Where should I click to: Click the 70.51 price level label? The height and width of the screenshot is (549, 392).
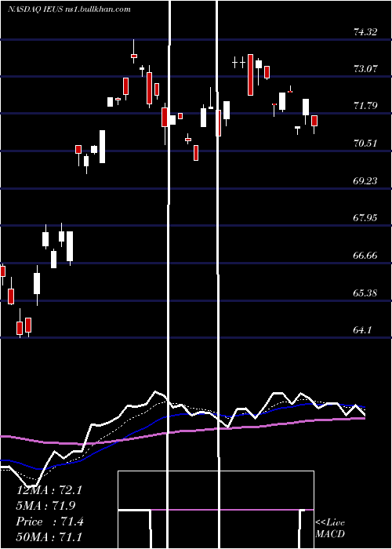365,144
